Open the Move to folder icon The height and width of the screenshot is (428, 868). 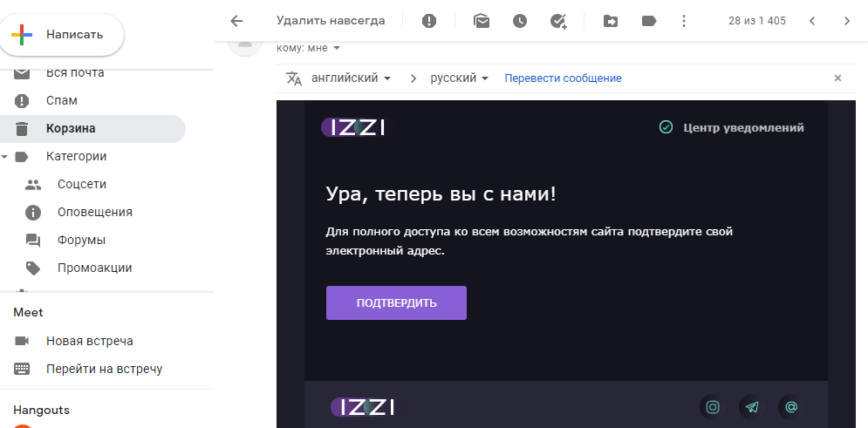611,21
